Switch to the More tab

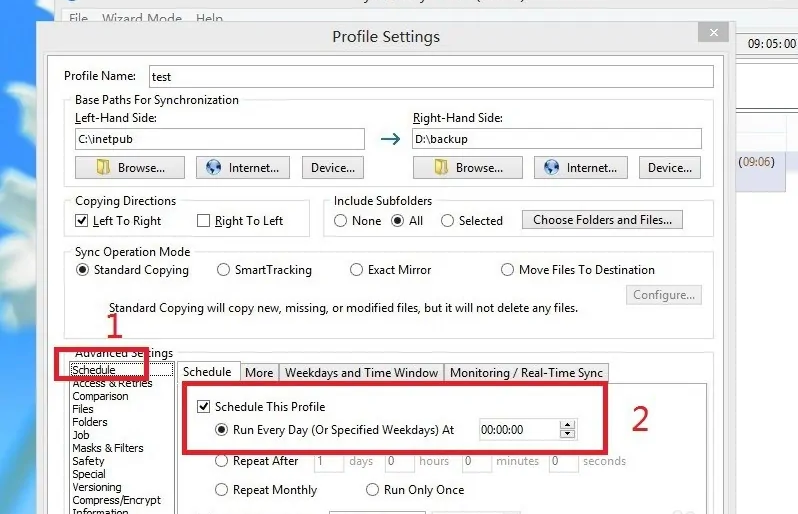point(259,373)
